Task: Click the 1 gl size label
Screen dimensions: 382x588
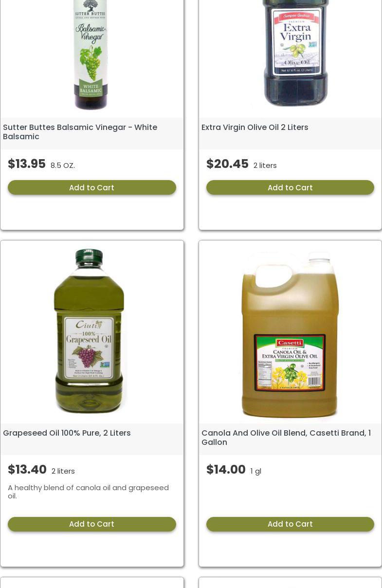Action: 256,471
